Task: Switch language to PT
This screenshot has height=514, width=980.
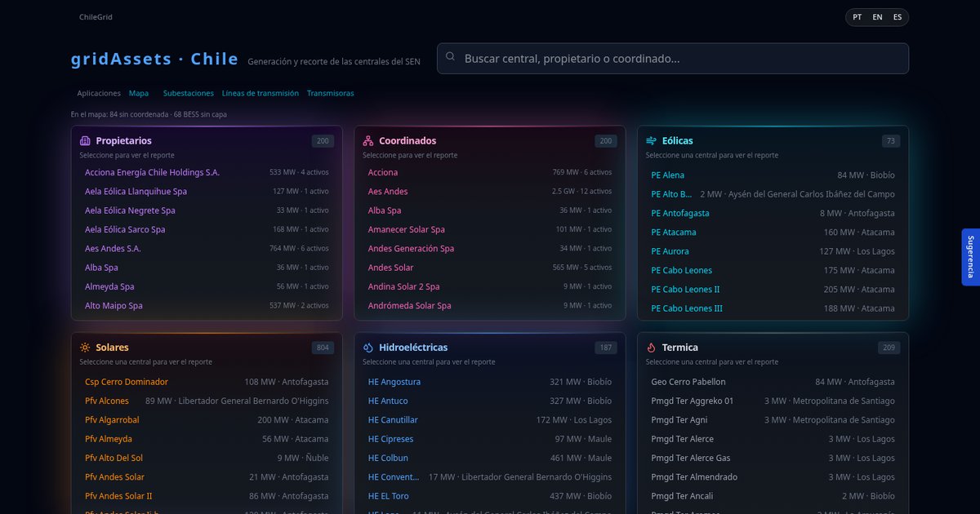Action: click(x=857, y=17)
